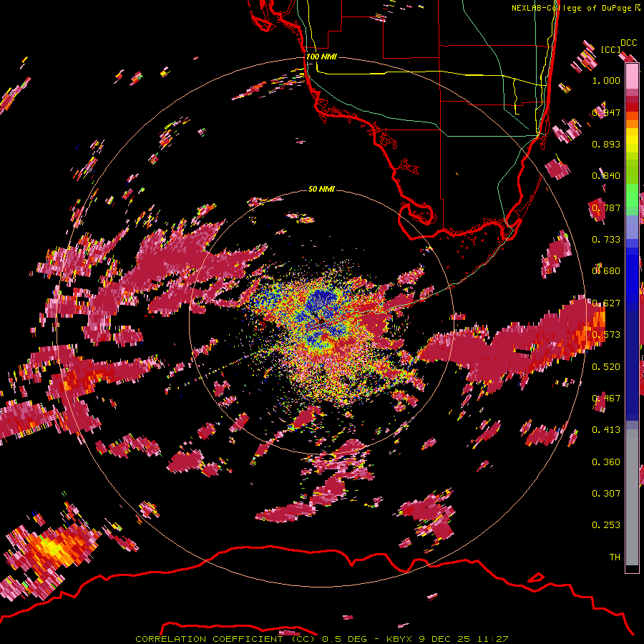Click the [CC] label beside the color scale
This screenshot has width=644, height=644.
click(610, 49)
